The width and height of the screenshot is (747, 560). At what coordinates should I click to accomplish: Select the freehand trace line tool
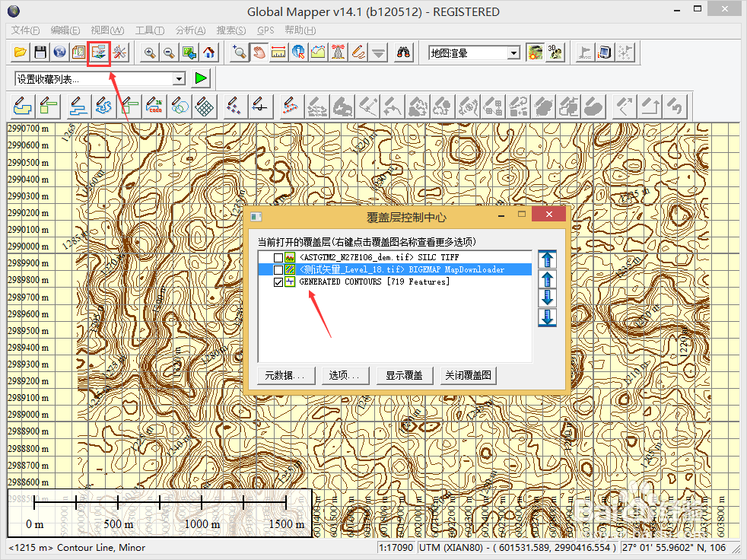pos(104,106)
